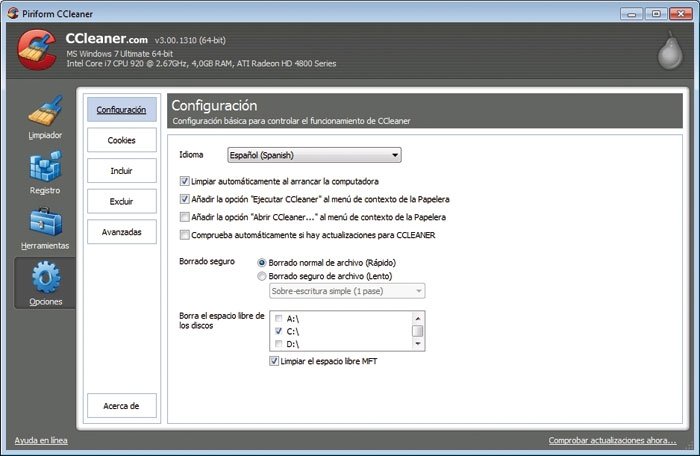
Task: Toggle 'Ejecutar CCleaner' context menu option checkbox
Action: coord(184,199)
